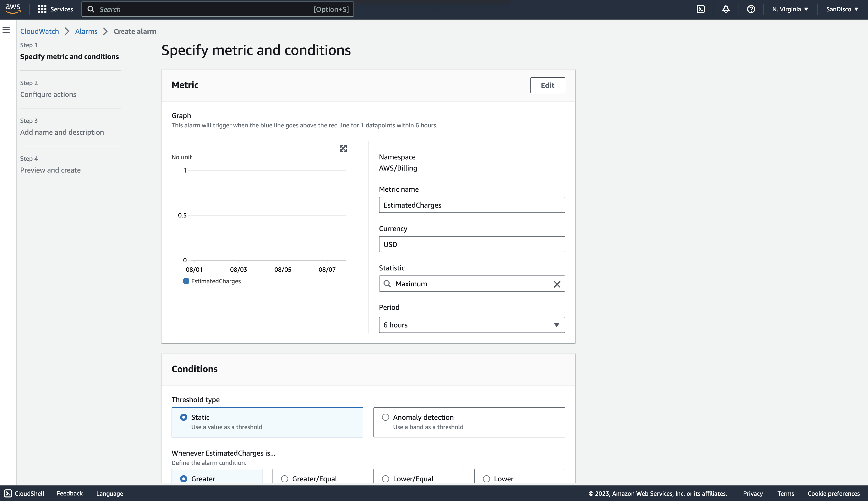
Task: Expand the hamburger side navigation menu
Action: (6, 30)
